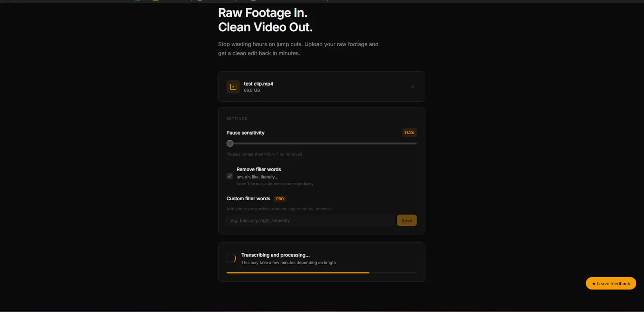Select the test clip.mp4 file name
This screenshot has width=644, height=312.
(258, 84)
